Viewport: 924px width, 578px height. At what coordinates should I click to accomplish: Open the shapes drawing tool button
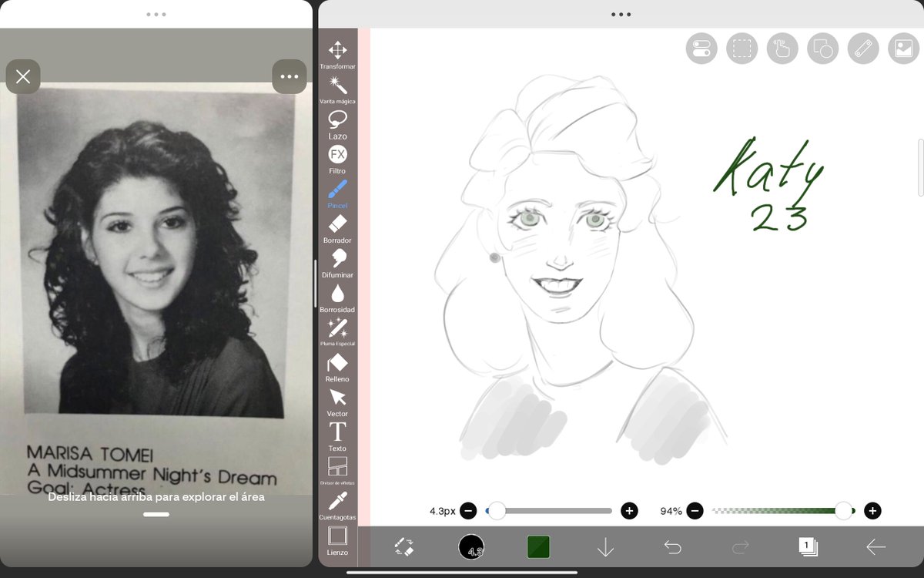[x=823, y=49]
